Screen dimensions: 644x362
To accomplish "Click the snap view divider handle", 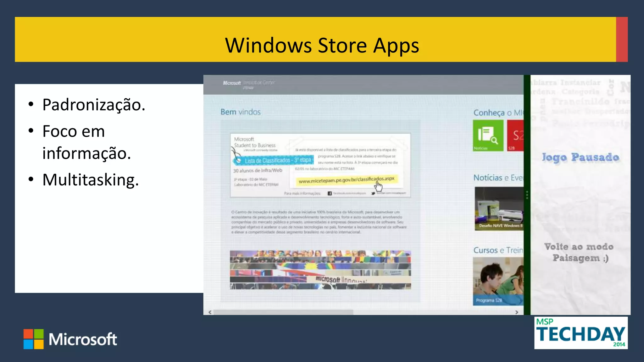I will 527,195.
